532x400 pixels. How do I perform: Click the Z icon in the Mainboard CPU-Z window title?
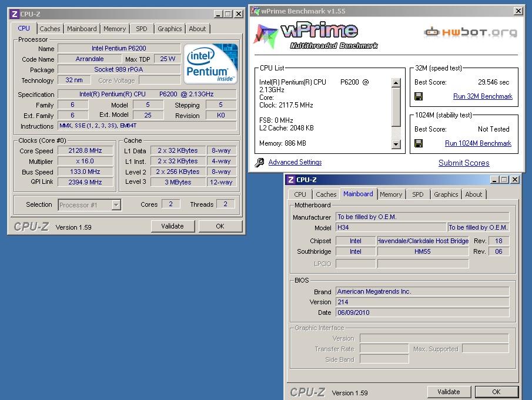[290, 180]
